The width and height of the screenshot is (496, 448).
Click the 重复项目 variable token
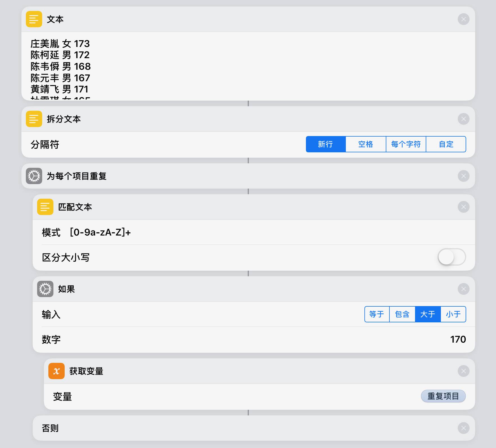(443, 396)
